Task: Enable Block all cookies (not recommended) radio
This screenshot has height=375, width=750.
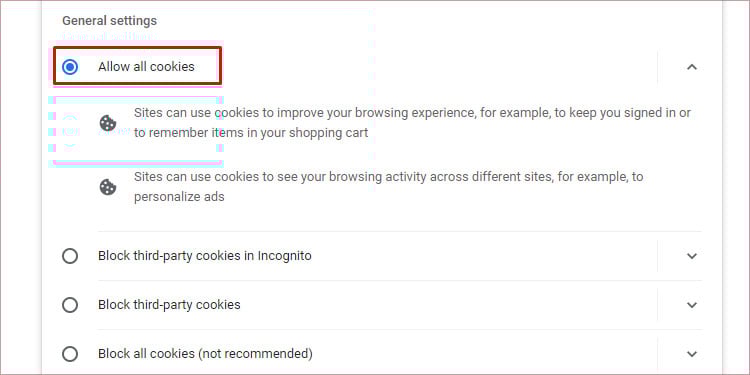Action: (x=70, y=354)
